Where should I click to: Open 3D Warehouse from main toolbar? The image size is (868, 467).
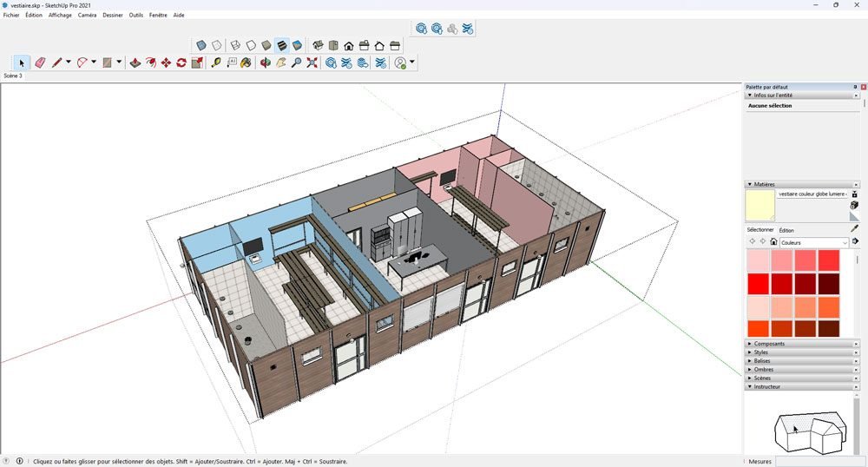pos(331,63)
